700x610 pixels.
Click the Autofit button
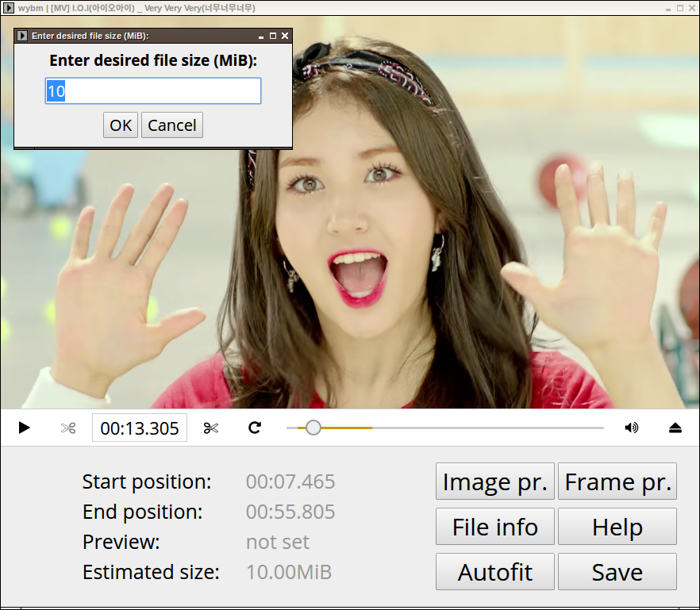pyautogui.click(x=495, y=572)
